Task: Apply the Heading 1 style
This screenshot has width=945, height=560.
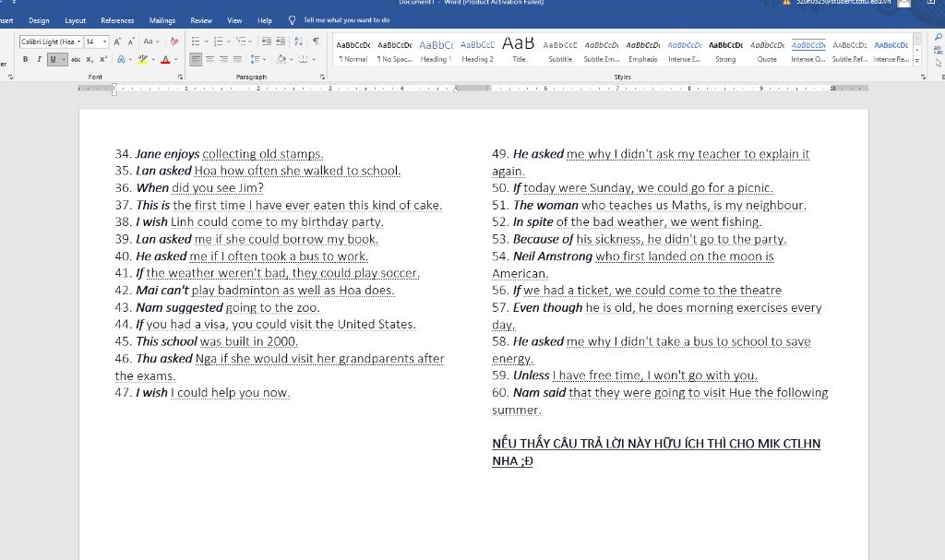Action: pos(436,51)
